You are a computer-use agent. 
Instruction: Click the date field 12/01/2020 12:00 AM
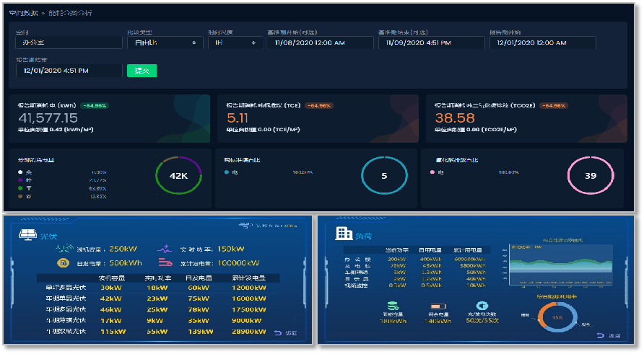click(542, 43)
